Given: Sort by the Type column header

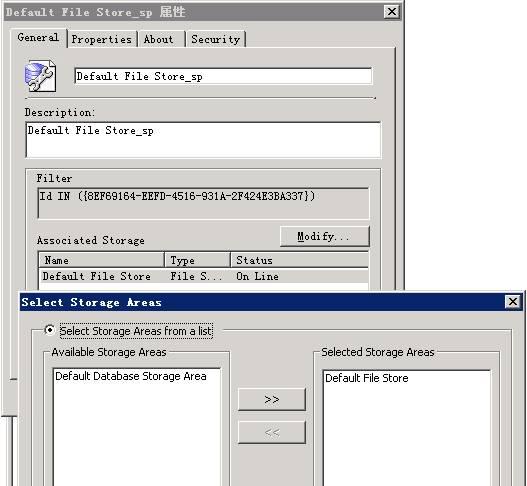Looking at the screenshot, I should tap(198, 260).
